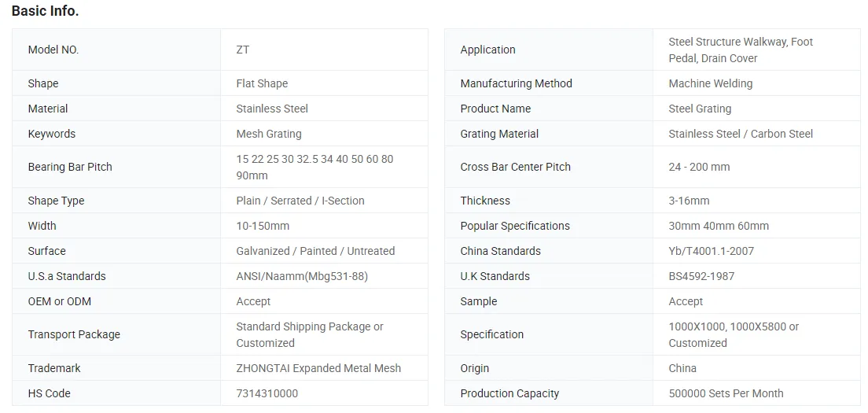
Task: Select the Bearing Bar Pitch label
Action: pos(70,167)
